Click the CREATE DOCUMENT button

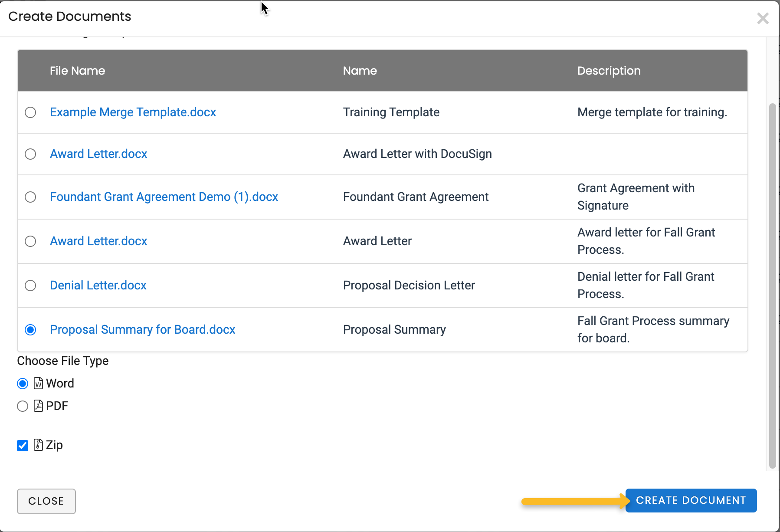[x=691, y=500]
